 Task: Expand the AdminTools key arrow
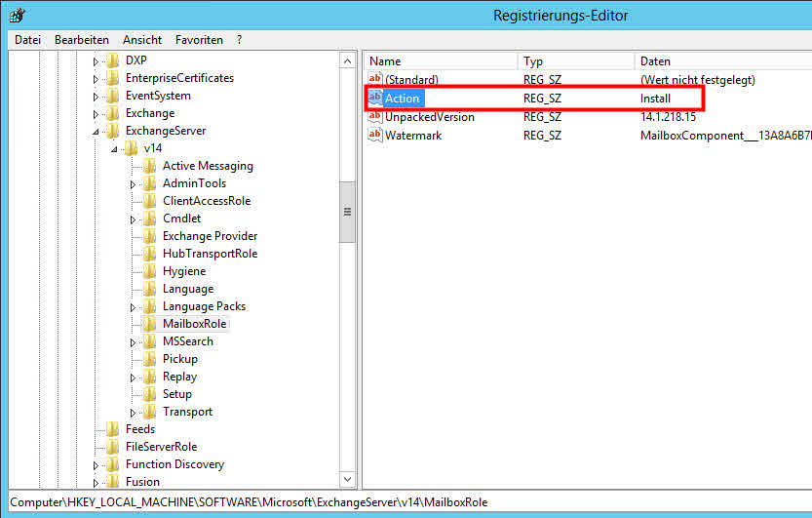[x=134, y=184]
